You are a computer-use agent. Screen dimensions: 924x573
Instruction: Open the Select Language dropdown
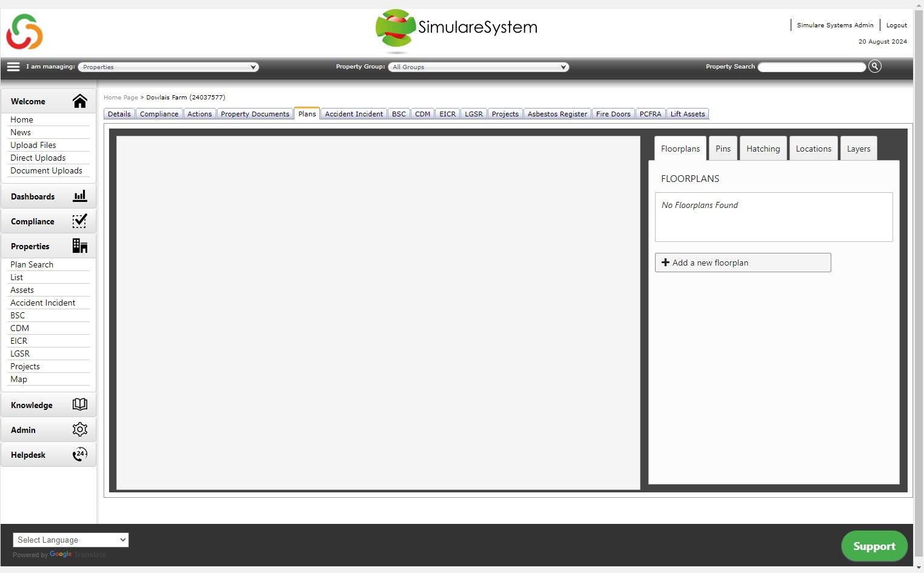(x=71, y=540)
